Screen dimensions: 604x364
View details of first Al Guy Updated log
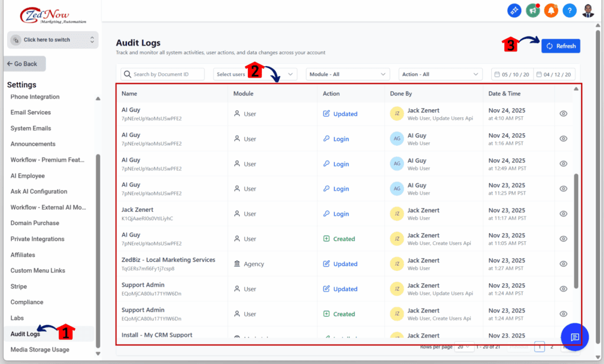[x=563, y=114]
